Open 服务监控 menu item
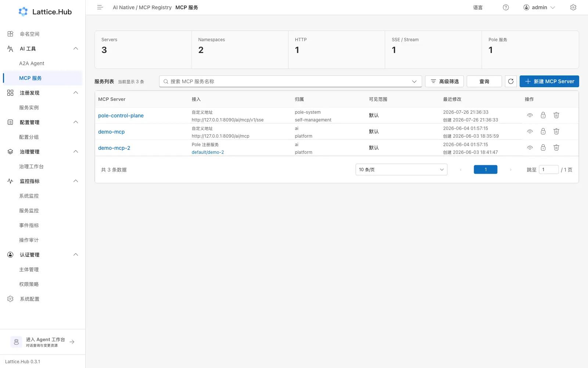 (x=43, y=210)
